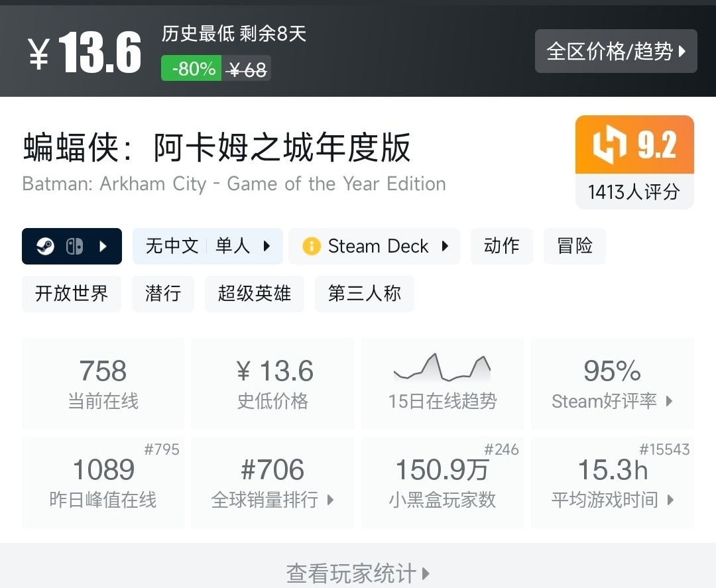Viewport: 716px width, 588px height.
Task: Click the #15543 rank label
Action: [x=664, y=449]
